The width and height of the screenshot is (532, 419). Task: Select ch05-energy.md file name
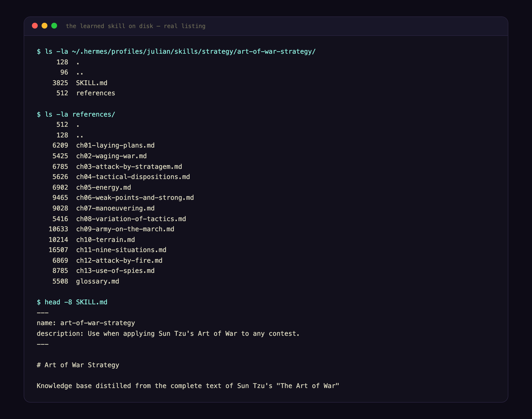click(x=103, y=187)
